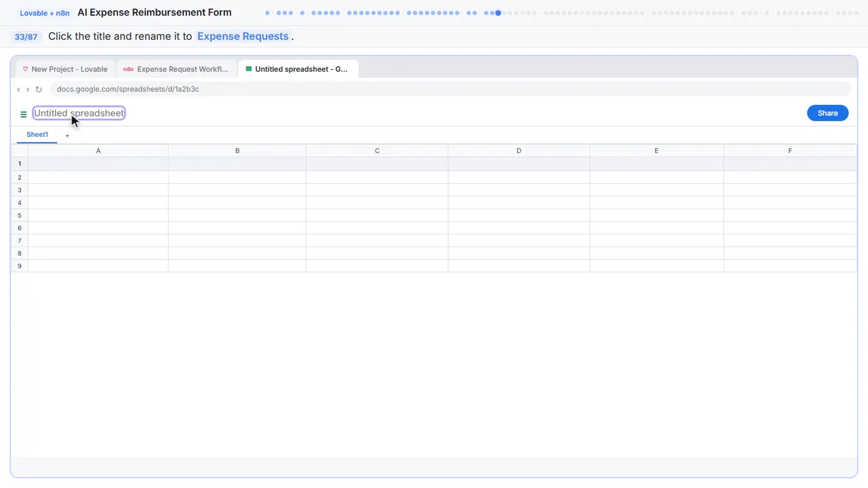The width and height of the screenshot is (868, 488).
Task: Go forward with browser forward arrow
Action: (x=28, y=89)
